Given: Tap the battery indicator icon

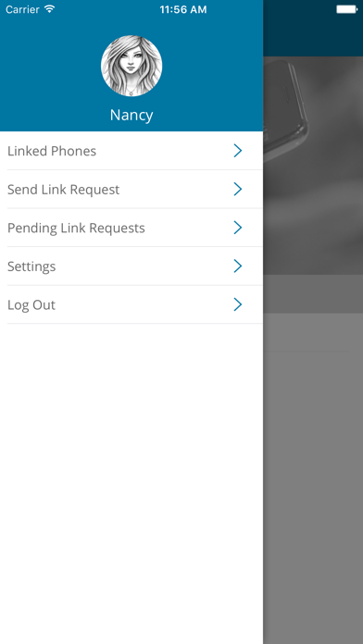Looking at the screenshot, I should (x=347, y=9).
